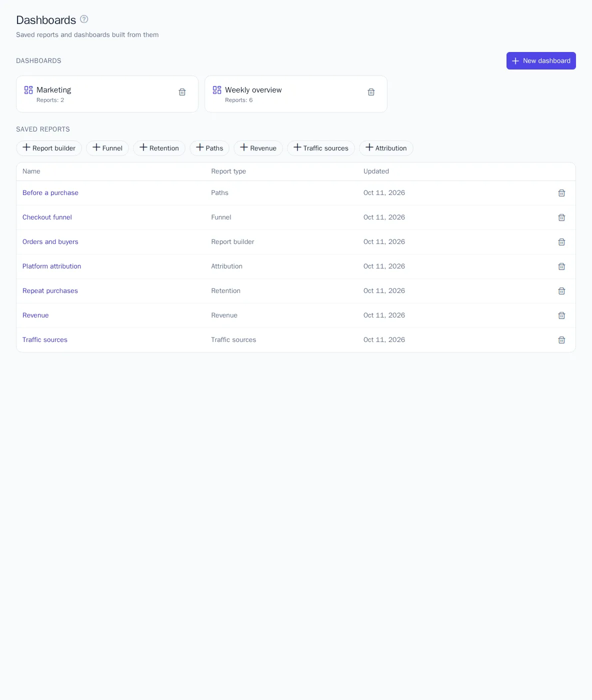Add a new Revenue report

[258, 148]
